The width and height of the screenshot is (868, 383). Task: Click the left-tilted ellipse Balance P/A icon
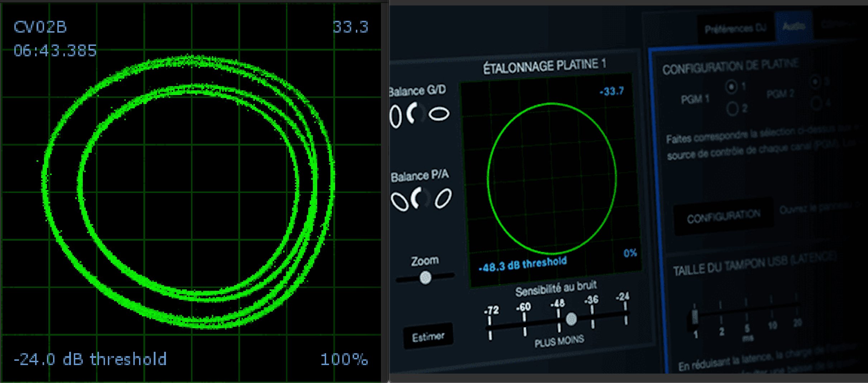[399, 202]
